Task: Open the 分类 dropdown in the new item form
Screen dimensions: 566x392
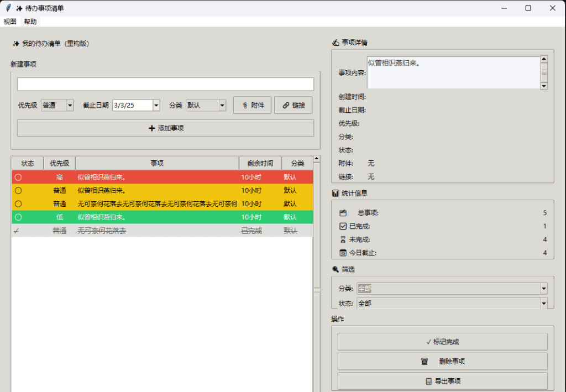Action: pos(222,106)
